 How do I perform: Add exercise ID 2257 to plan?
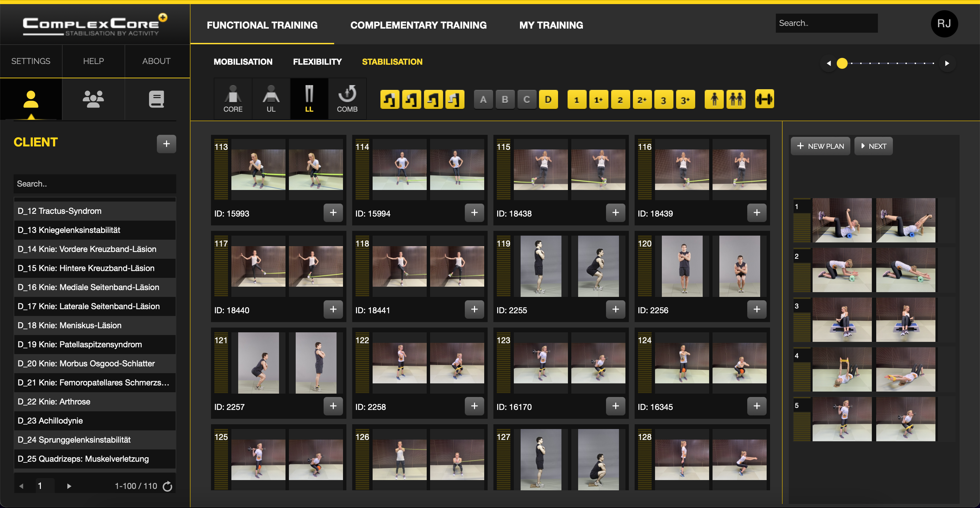[333, 406]
